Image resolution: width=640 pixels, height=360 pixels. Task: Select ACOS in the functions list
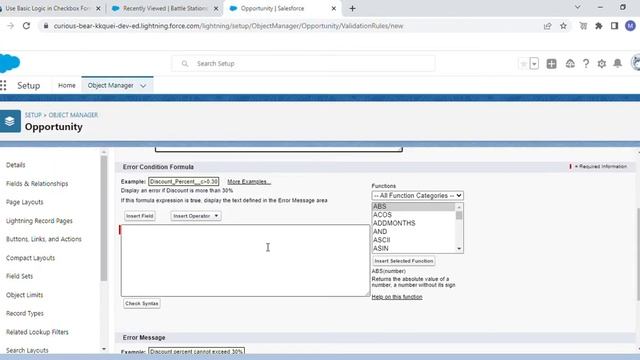[x=413, y=215]
